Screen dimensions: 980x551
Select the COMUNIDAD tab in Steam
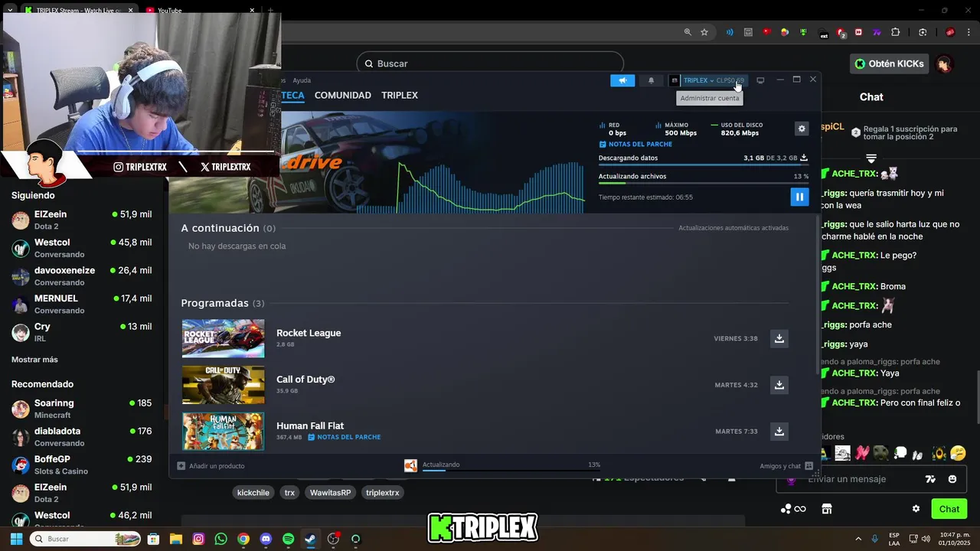[x=342, y=96]
